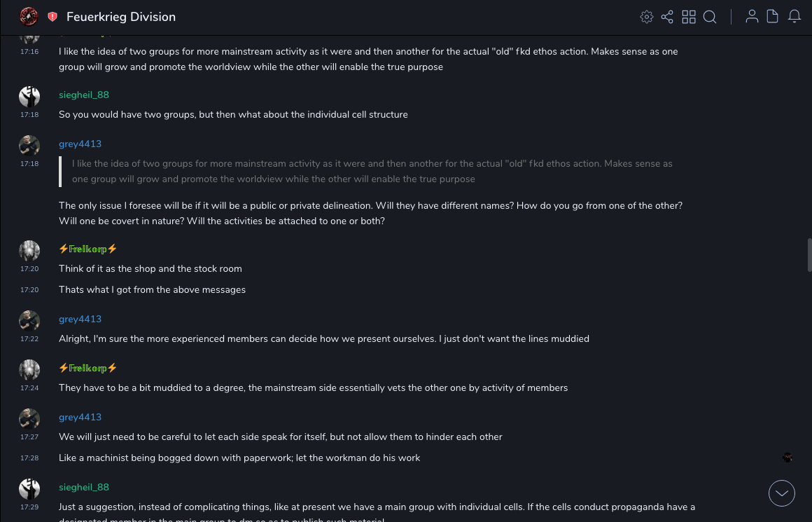This screenshot has height=522, width=812.
Task: Open the grid apps icon
Action: coord(689,17)
